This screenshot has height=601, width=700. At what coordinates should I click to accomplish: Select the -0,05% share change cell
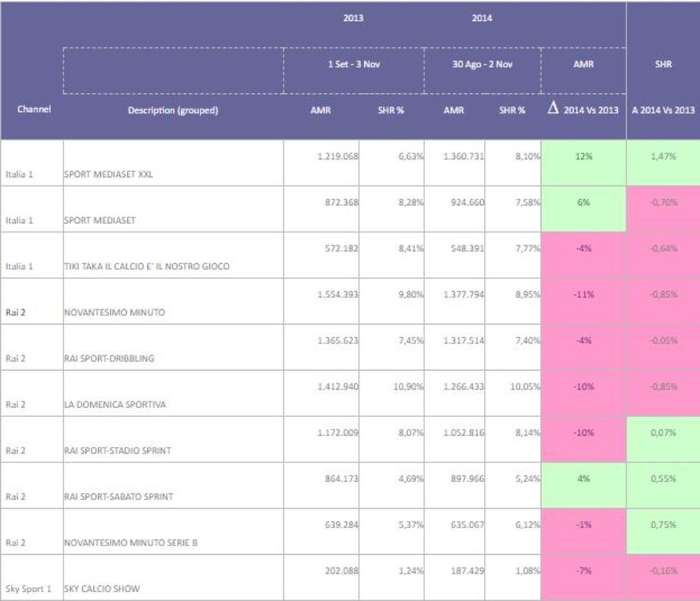(663, 347)
